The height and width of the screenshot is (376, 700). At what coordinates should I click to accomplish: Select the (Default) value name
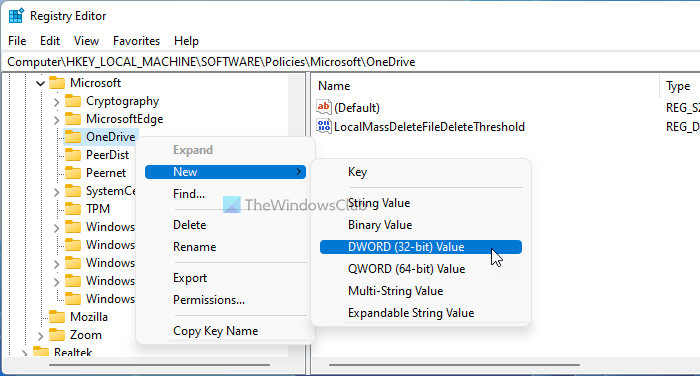(x=357, y=108)
